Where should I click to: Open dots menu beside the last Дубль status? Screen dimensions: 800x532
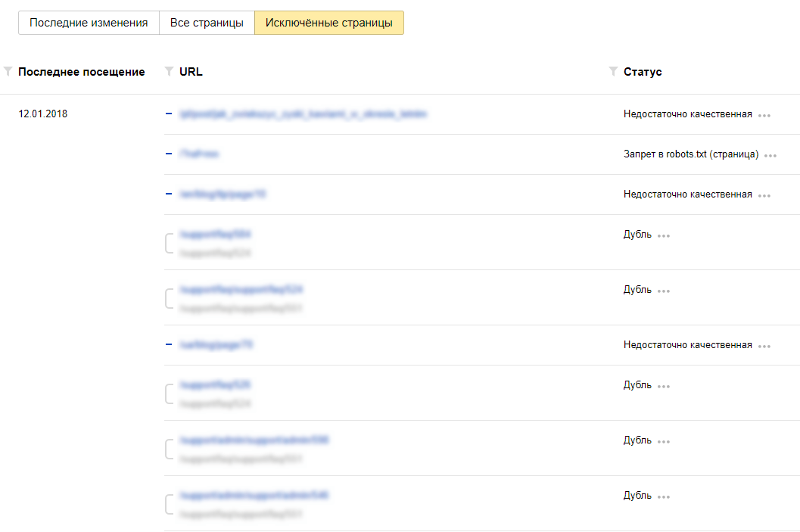pyautogui.click(x=664, y=496)
